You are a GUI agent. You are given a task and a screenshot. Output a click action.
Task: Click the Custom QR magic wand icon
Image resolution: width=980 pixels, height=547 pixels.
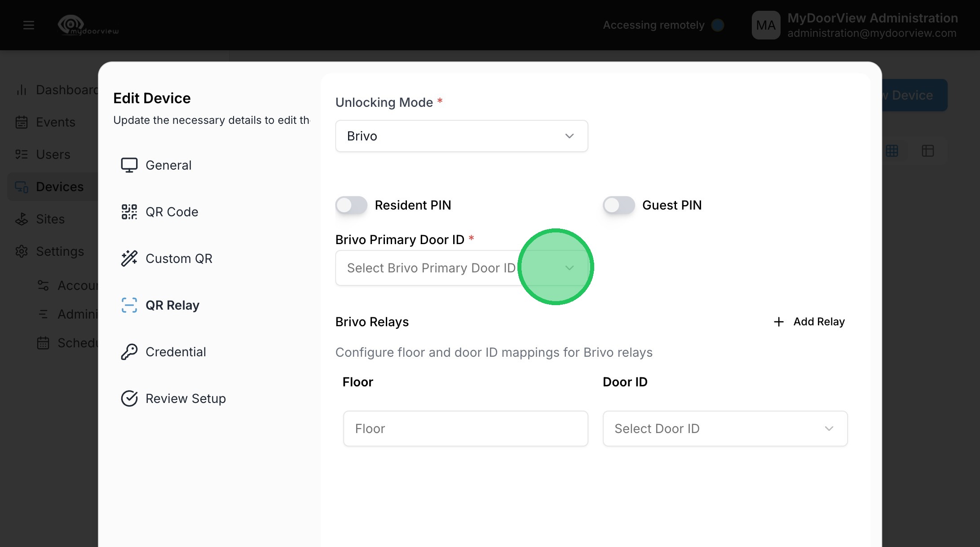point(129,258)
